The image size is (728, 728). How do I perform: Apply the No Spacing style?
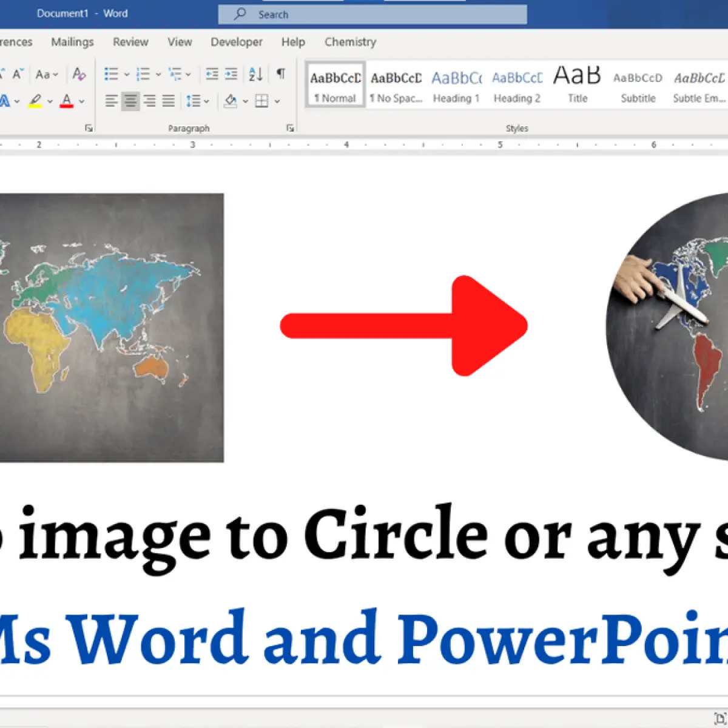[x=396, y=85]
